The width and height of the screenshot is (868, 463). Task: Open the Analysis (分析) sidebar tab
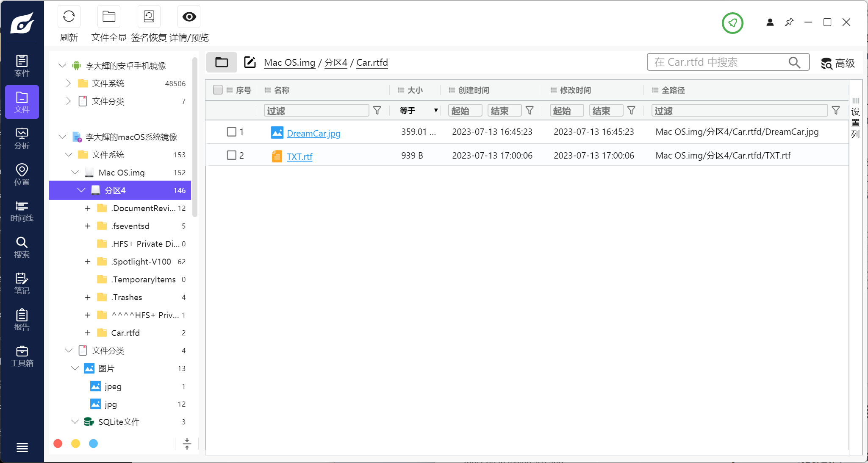coord(22,139)
